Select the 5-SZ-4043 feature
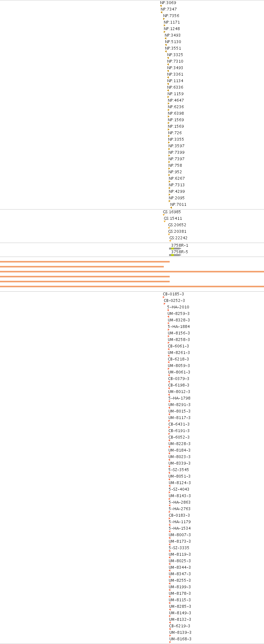 (x=179, y=489)
